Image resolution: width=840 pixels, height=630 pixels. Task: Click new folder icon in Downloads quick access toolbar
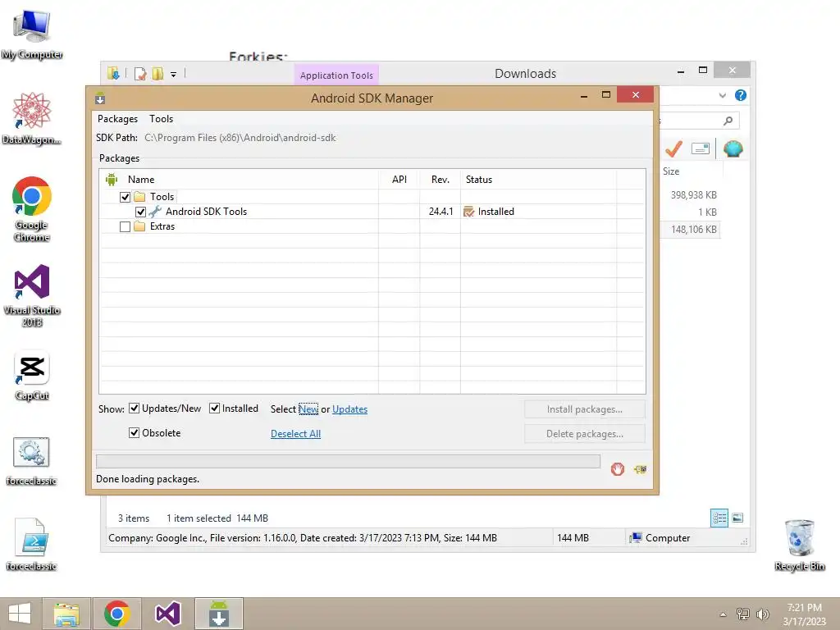(x=157, y=74)
